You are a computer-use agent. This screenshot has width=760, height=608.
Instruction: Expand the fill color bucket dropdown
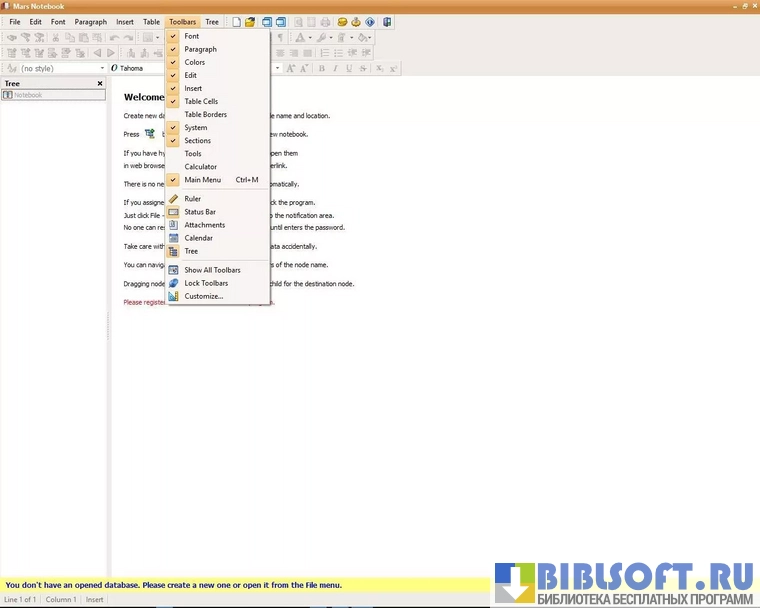pyautogui.click(x=369, y=38)
